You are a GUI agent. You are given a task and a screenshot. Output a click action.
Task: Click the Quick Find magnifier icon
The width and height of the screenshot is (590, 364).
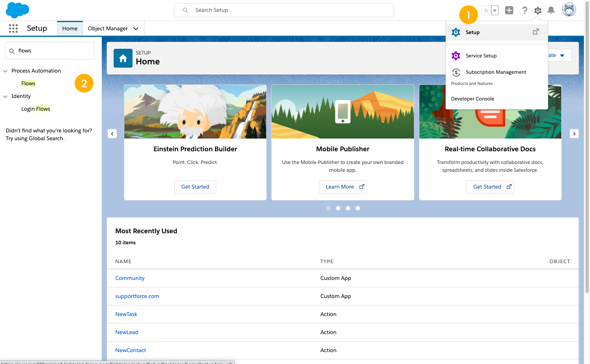(12, 51)
